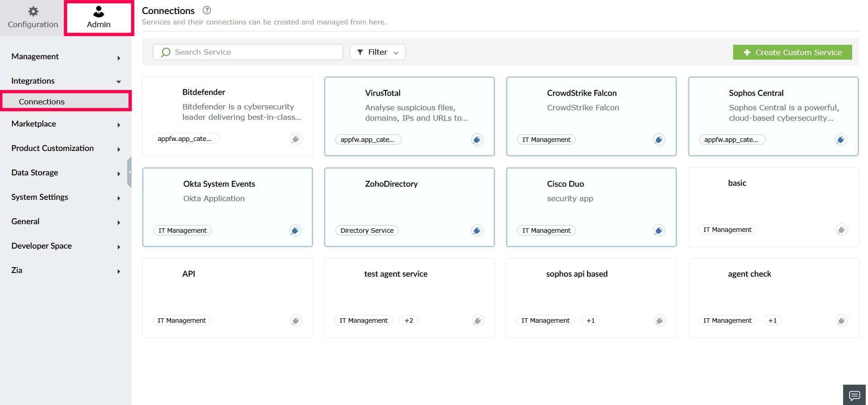This screenshot has height=405, width=868.
Task: Expand Product Customization menu
Action: click(66, 148)
